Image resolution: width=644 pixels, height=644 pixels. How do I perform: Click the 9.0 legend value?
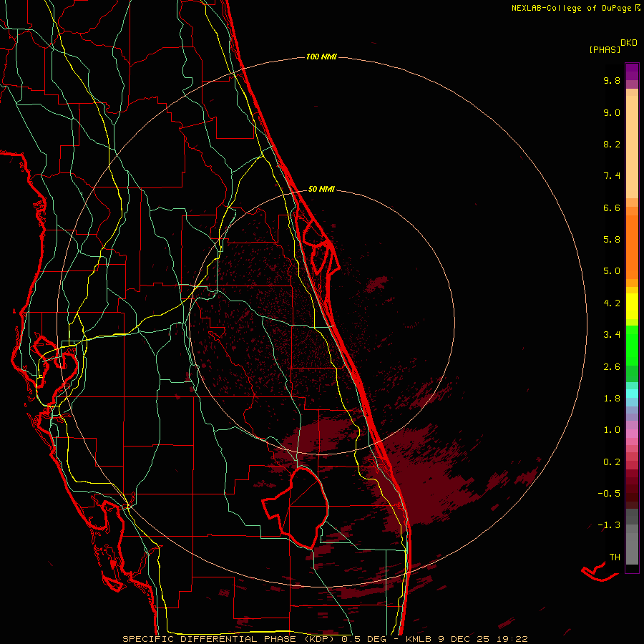pos(612,112)
